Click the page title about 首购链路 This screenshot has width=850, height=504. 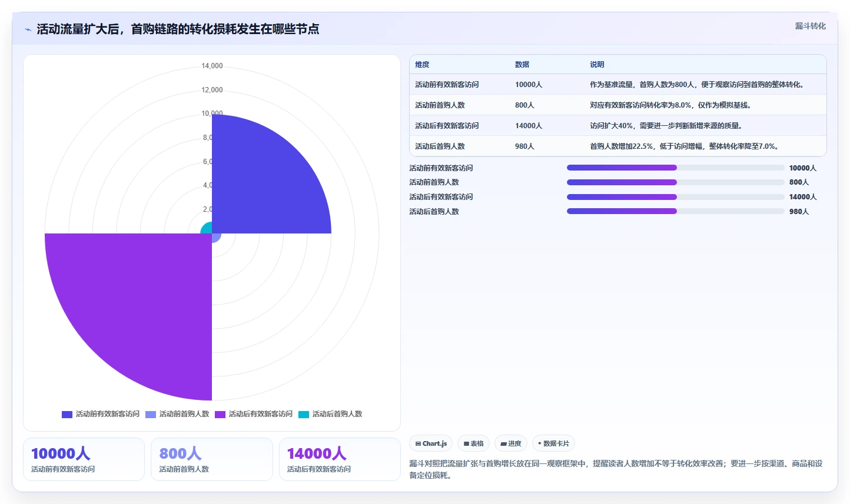178,29
